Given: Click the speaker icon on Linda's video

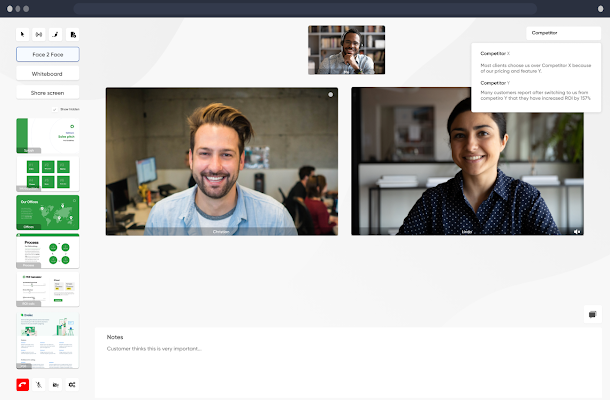Looking at the screenshot, I should pos(577,232).
